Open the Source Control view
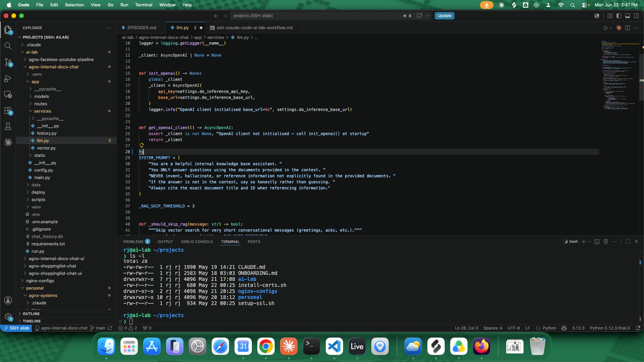The width and height of the screenshot is (644, 362). click(8, 62)
